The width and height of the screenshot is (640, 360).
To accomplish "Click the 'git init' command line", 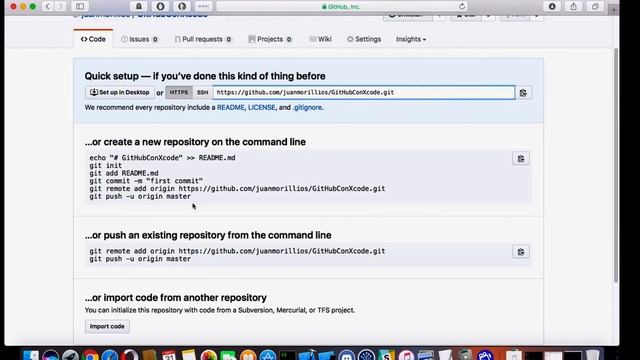I will 106,165.
